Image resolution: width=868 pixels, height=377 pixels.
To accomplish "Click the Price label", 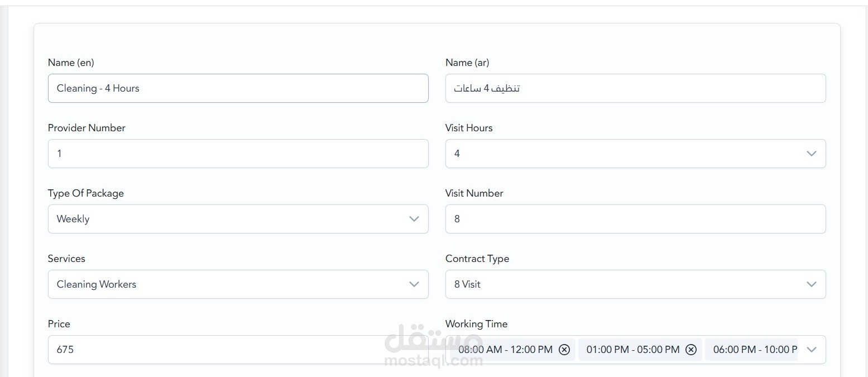I will point(59,324).
